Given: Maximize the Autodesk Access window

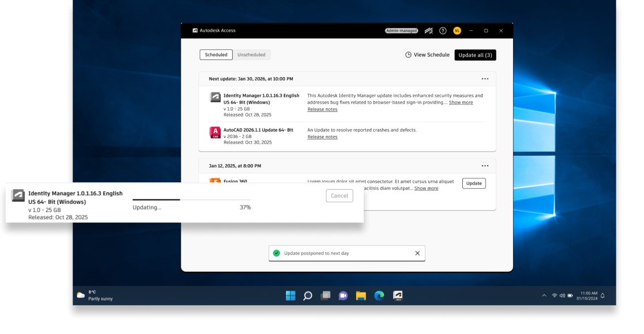Looking at the screenshot, I should click(x=486, y=31).
